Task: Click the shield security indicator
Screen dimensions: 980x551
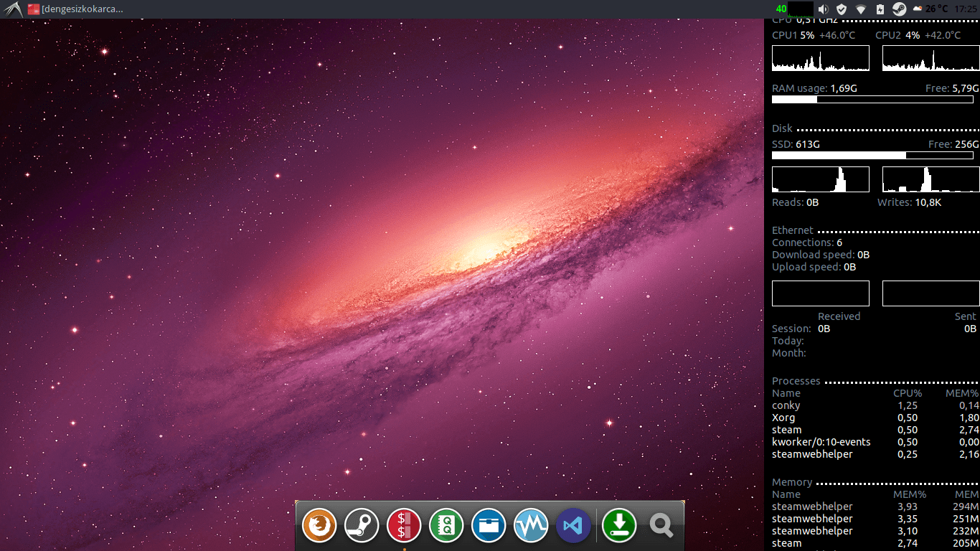Action: [841, 9]
